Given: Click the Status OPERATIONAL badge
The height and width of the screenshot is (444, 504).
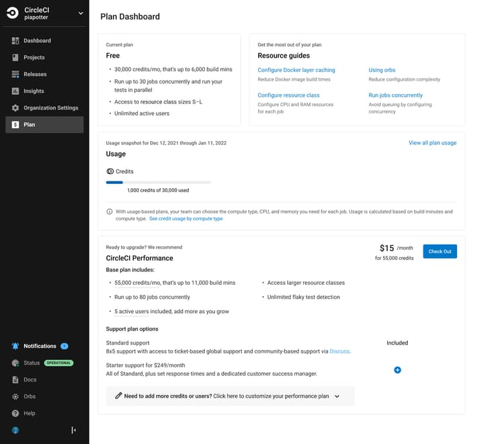Looking at the screenshot, I should pos(58,363).
